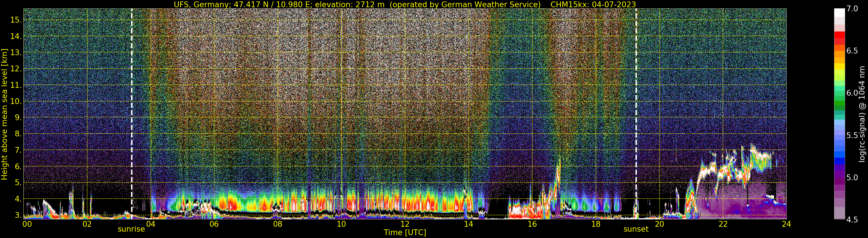The image size is (868, 238).
Task: Click the white top segment of the colorbar
Action: (839, 12)
